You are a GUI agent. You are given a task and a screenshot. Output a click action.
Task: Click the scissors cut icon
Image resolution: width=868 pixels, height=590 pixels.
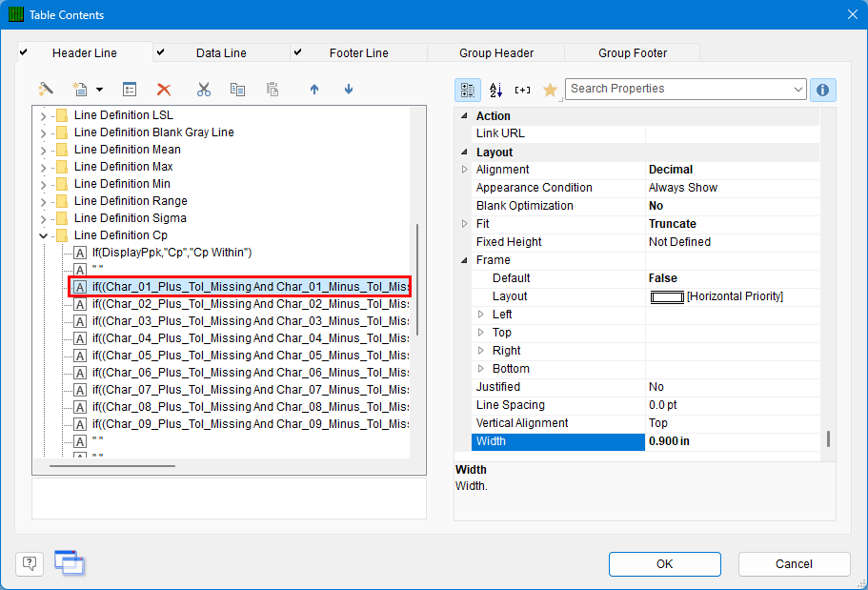pyautogui.click(x=204, y=90)
